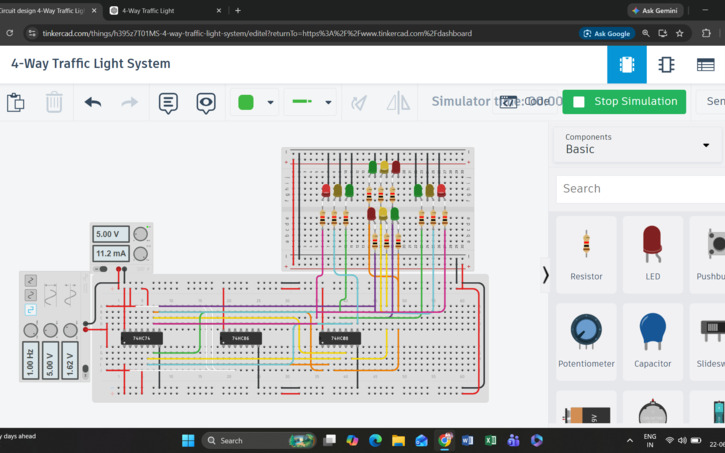Screen dimensions: 725x453
Task: Redo the last undone action
Action: click(x=129, y=102)
